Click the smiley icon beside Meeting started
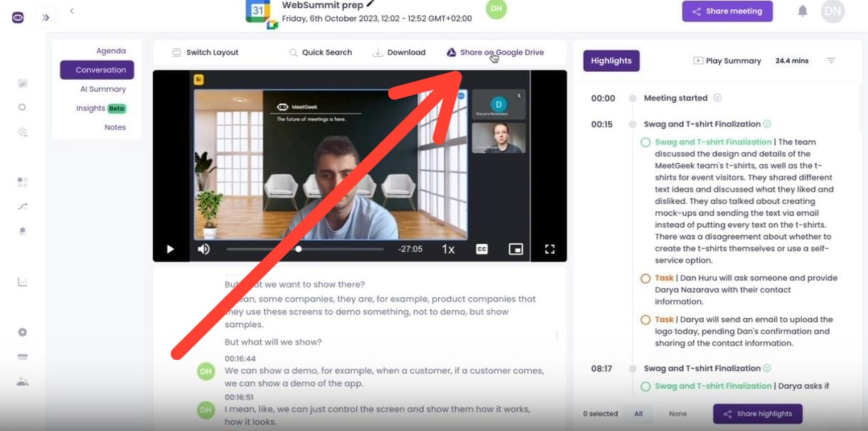The image size is (868, 431). pos(717,98)
